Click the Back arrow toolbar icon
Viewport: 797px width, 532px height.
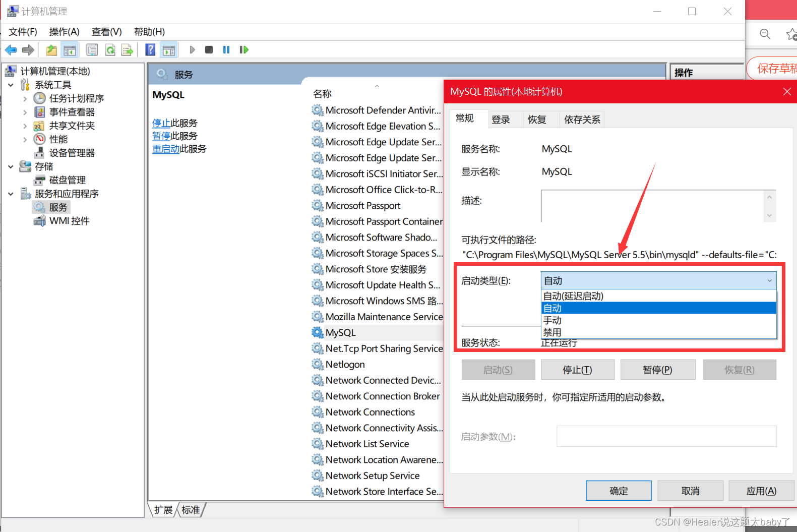click(11, 50)
